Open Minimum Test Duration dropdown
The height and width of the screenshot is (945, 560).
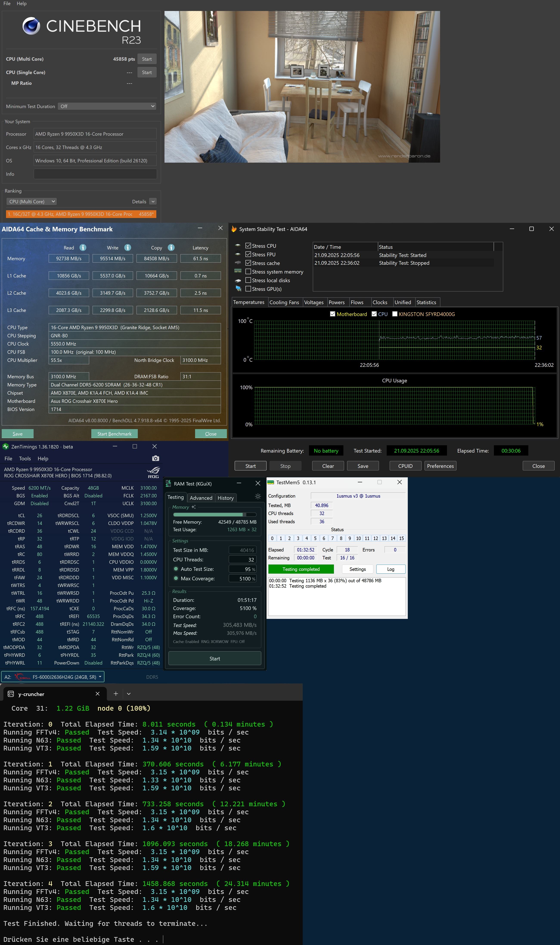[x=107, y=106]
